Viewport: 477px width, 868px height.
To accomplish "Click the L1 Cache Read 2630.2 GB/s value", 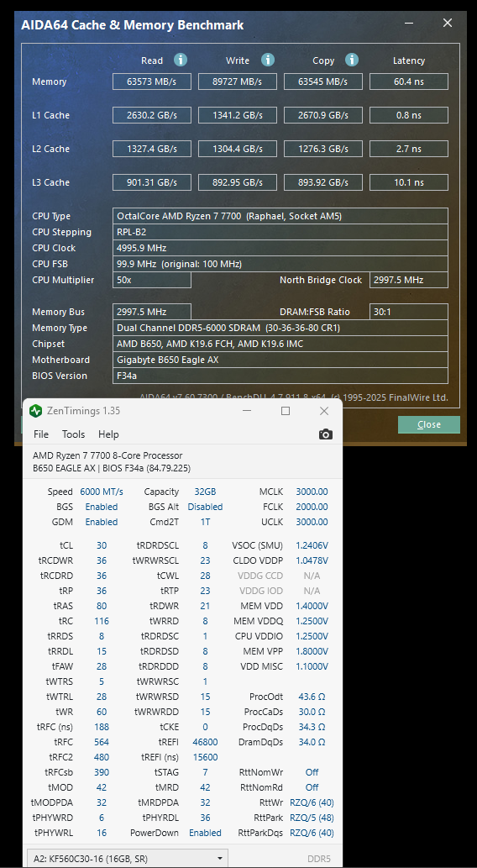I will 152,115.
